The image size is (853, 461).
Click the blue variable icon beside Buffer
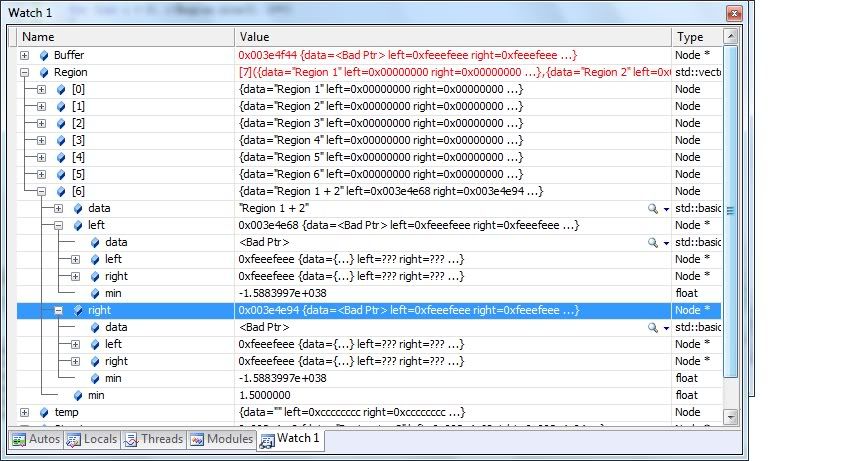[43, 55]
